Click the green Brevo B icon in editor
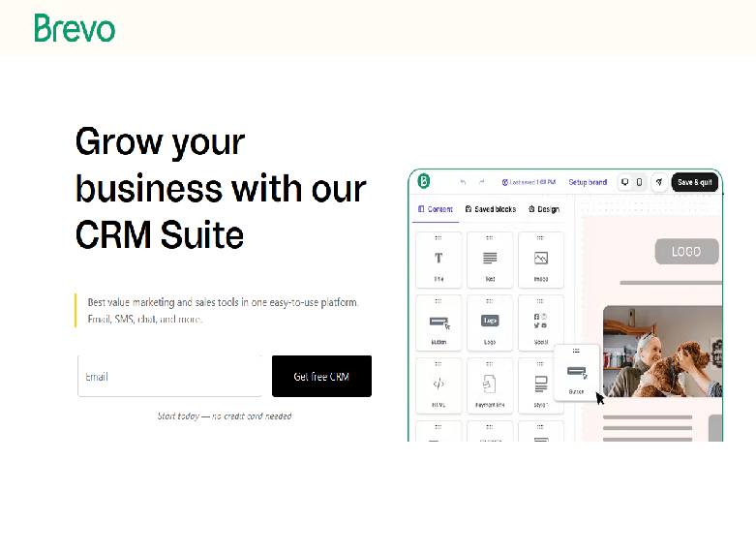Image resolution: width=756 pixels, height=554 pixels. pyautogui.click(x=424, y=181)
